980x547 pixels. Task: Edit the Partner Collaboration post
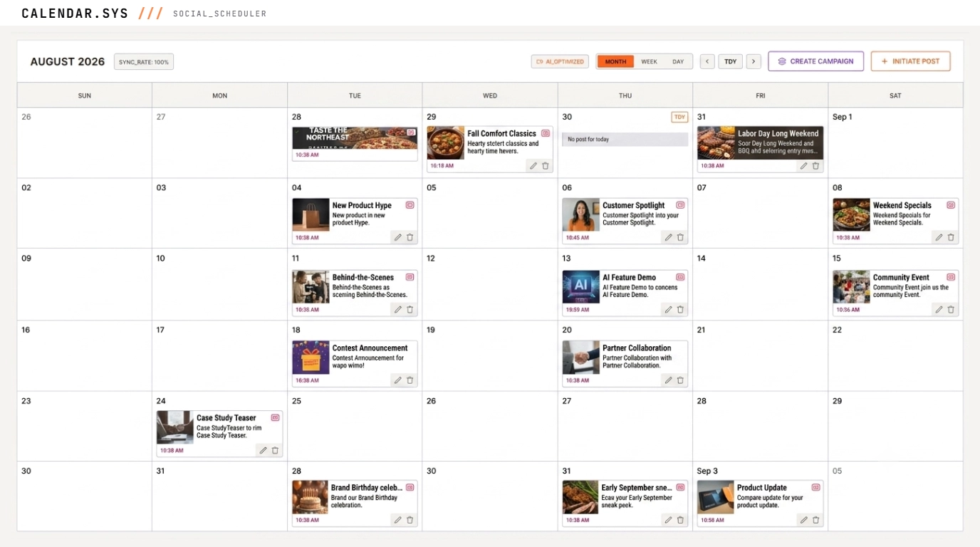click(668, 380)
